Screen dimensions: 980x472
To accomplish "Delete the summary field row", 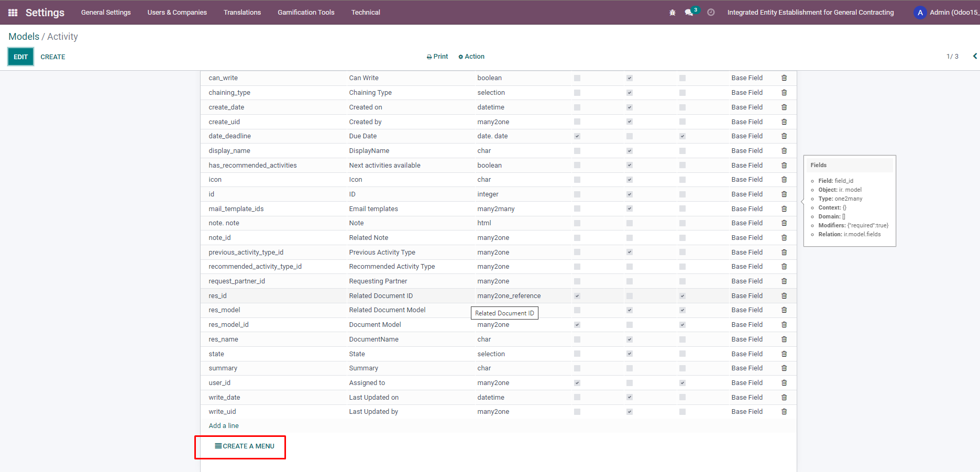I will click(784, 368).
